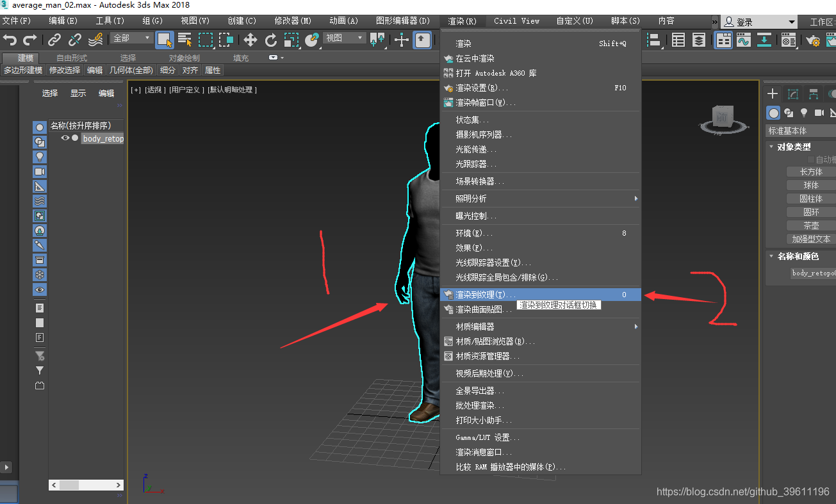Toggle the Layer Explorer icon
Image resolution: width=836 pixels, height=504 pixels.
(699, 40)
